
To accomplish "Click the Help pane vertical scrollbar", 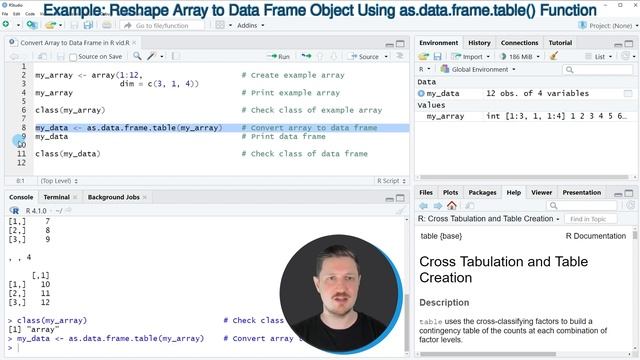I will pyautogui.click(x=635, y=236).
